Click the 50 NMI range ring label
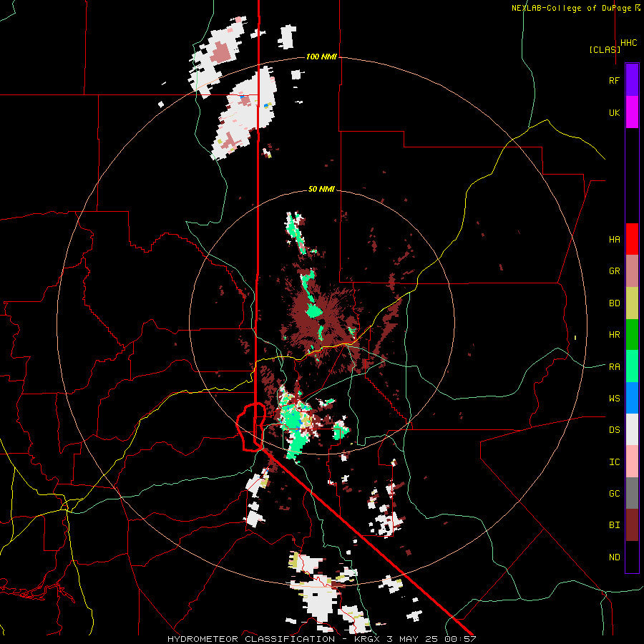The image size is (644, 644). pyautogui.click(x=321, y=189)
